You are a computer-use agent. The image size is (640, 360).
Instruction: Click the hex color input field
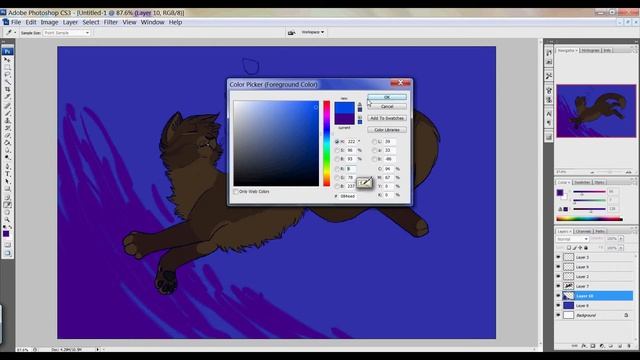coord(348,196)
